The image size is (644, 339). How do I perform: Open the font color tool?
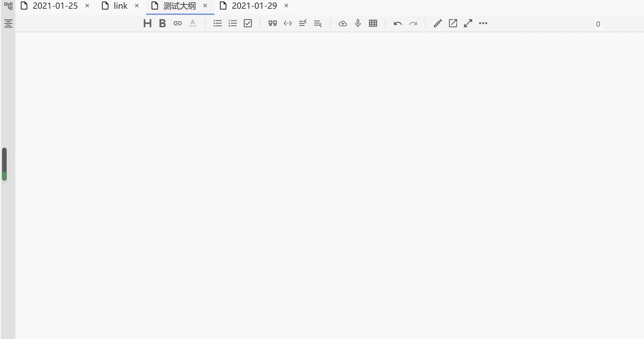(x=192, y=23)
